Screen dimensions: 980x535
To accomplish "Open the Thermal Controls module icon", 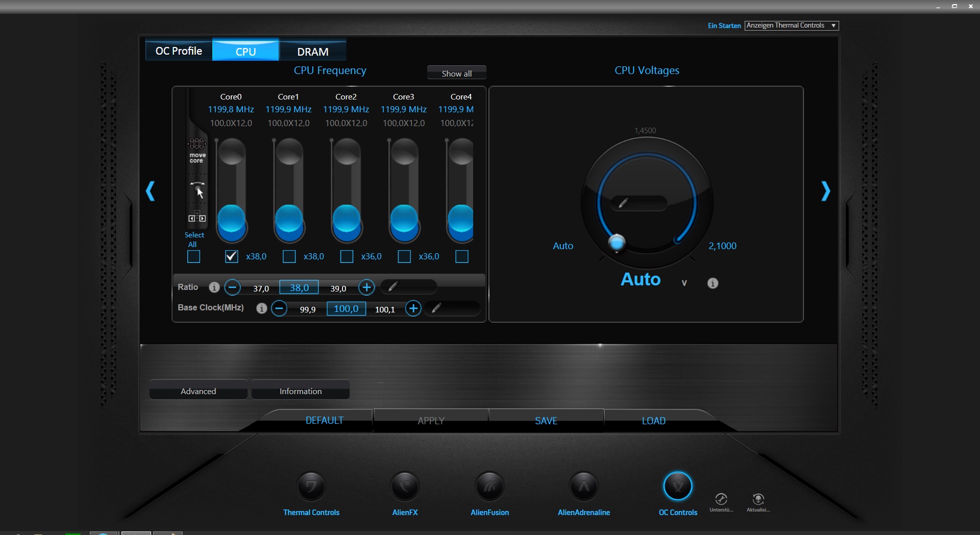I will (x=311, y=486).
